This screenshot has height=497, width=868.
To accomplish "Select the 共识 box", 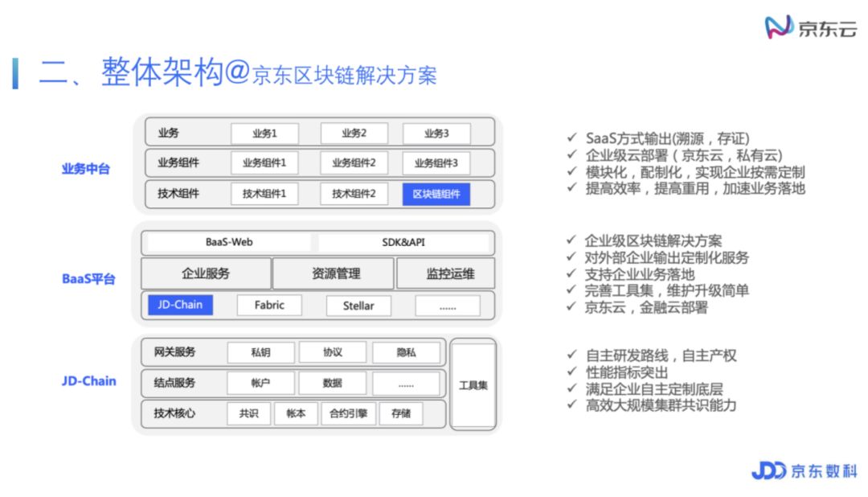I will (x=249, y=413).
